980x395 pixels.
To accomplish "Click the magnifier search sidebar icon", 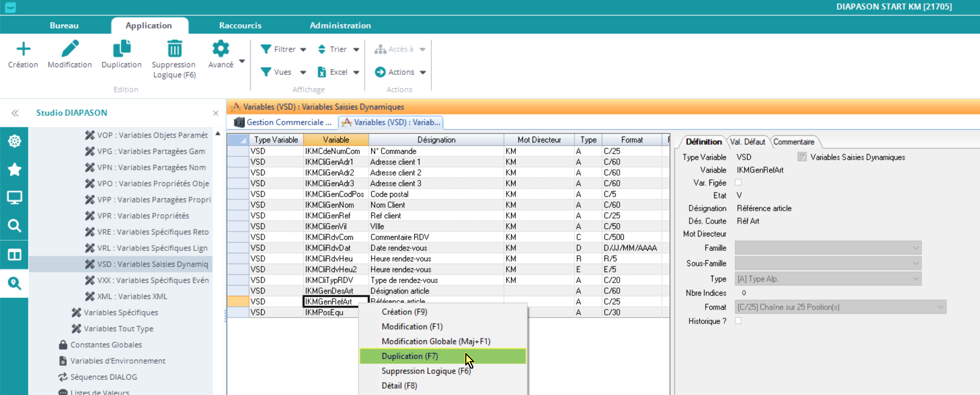I will [x=15, y=226].
